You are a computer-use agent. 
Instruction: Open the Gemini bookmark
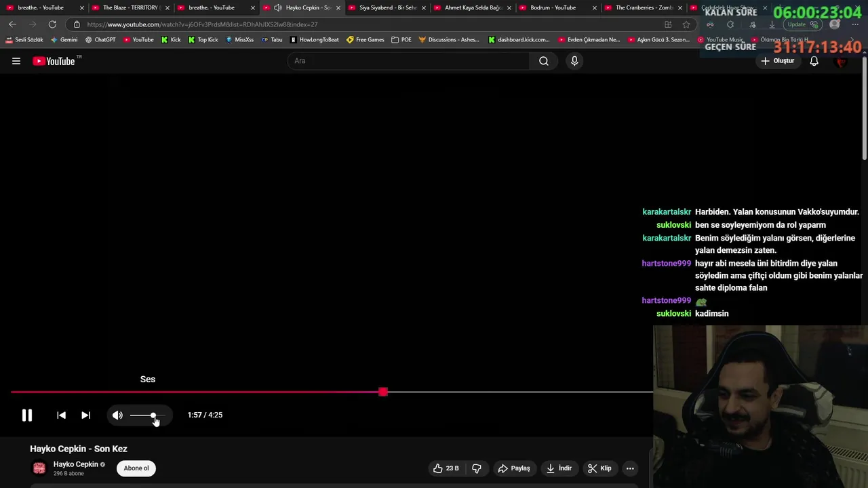pos(64,40)
